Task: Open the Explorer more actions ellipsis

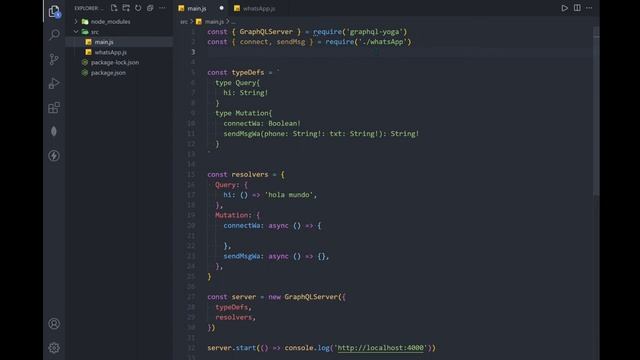Action: [162, 8]
